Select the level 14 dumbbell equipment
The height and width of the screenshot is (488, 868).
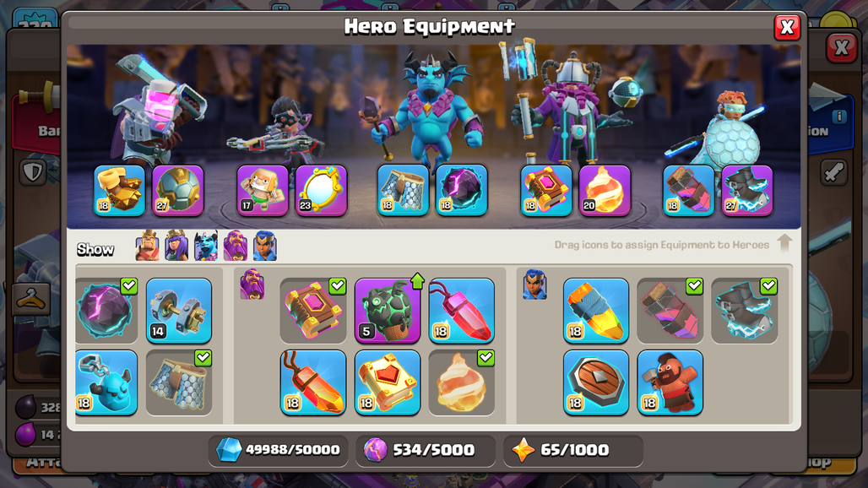point(179,311)
